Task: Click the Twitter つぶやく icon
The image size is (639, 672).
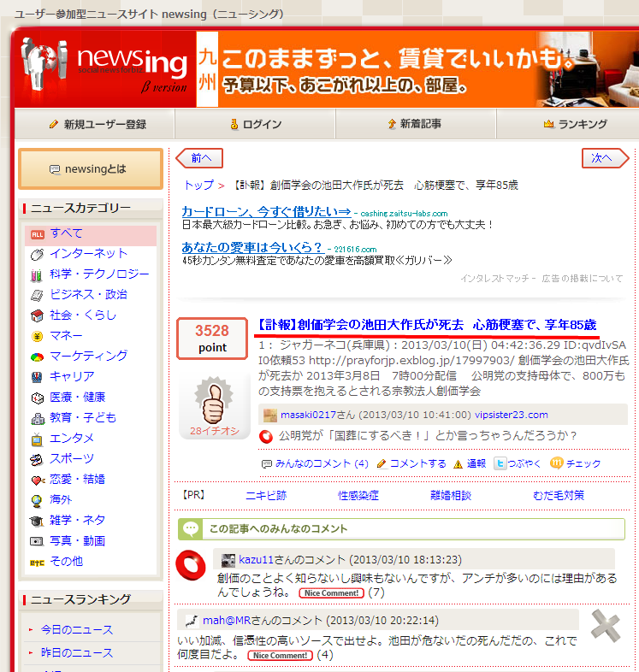Action: pyautogui.click(x=500, y=463)
